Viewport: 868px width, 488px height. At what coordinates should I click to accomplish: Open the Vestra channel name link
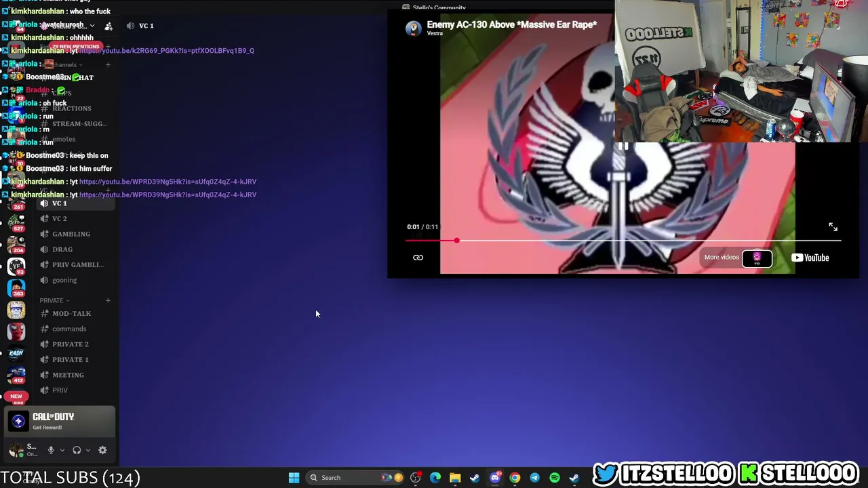point(435,34)
